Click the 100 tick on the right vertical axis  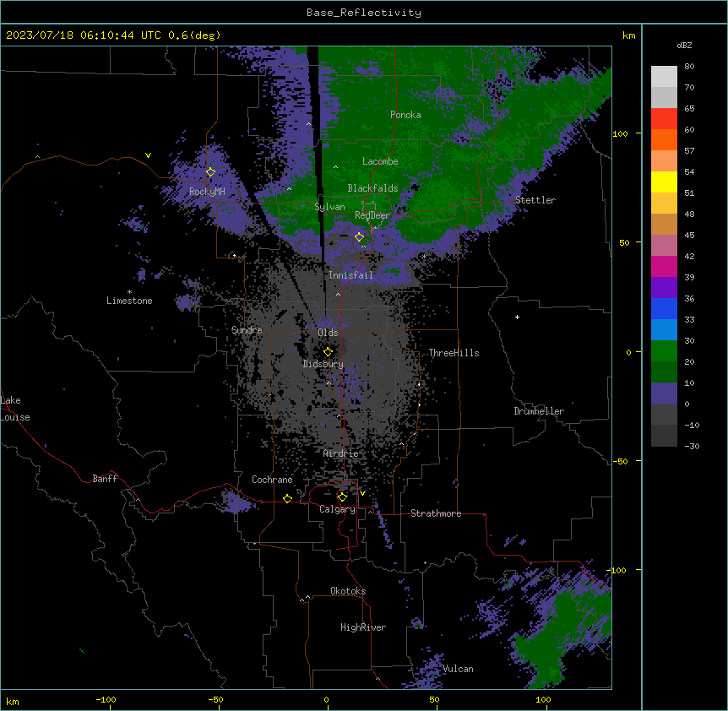coord(620,133)
